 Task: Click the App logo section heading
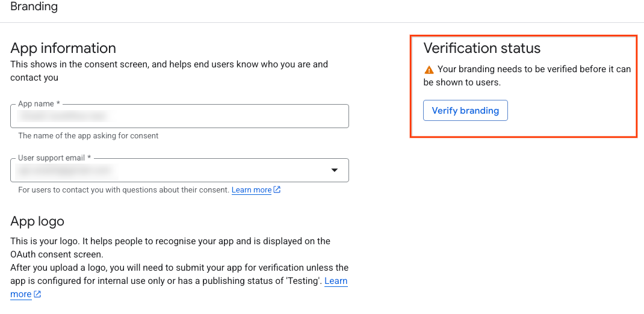point(37,221)
